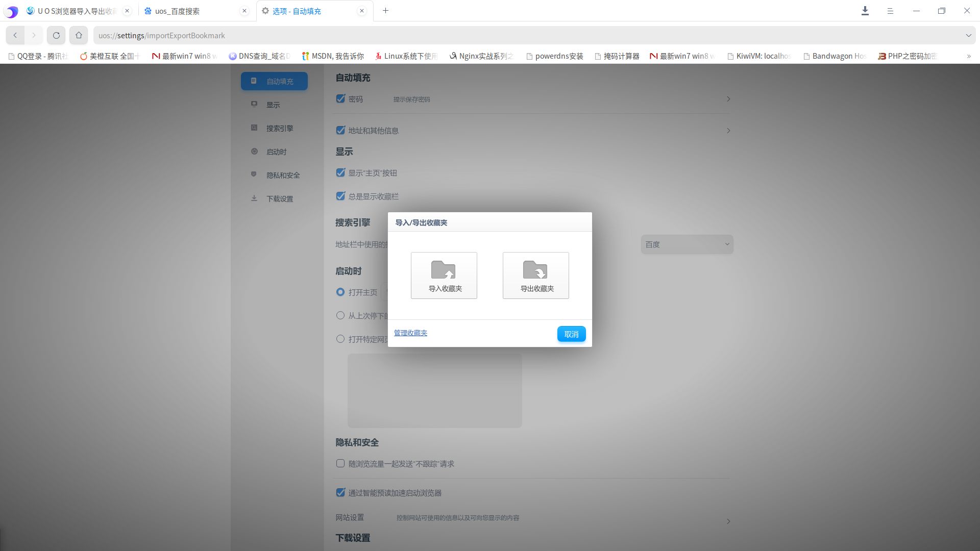Image resolution: width=980 pixels, height=551 pixels.
Task: Open a new tab with plus icon
Action: click(385, 11)
